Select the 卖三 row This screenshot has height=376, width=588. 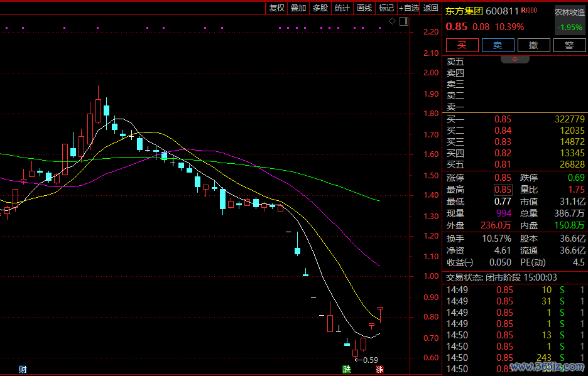coord(515,84)
